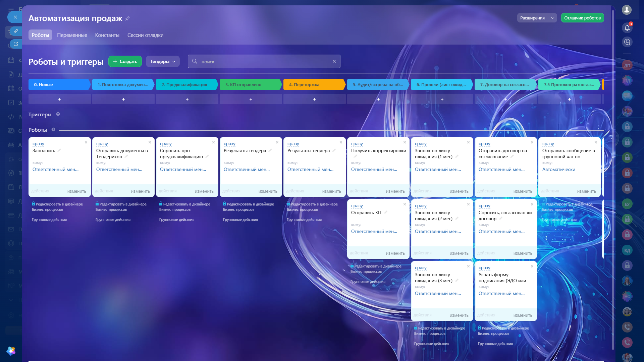Click the open in new window side button
The height and width of the screenshot is (362, 644).
click(15, 44)
